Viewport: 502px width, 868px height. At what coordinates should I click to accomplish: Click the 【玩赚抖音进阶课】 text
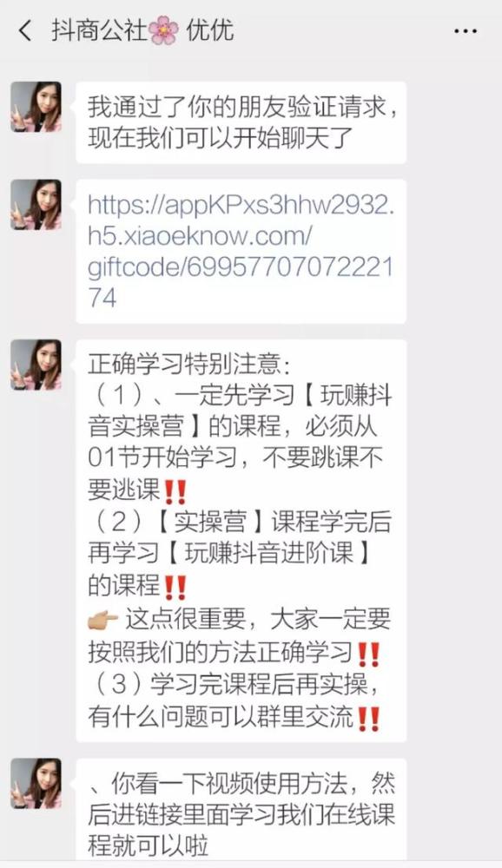click(268, 554)
